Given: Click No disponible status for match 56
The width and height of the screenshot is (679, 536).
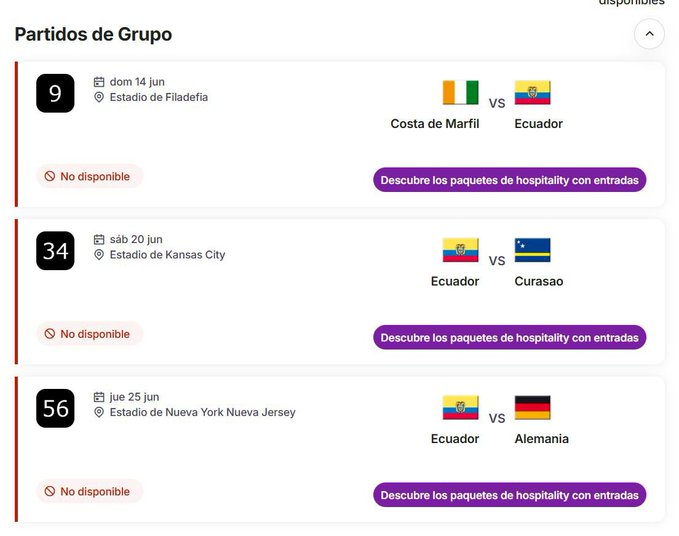Looking at the screenshot, I should (x=88, y=492).
